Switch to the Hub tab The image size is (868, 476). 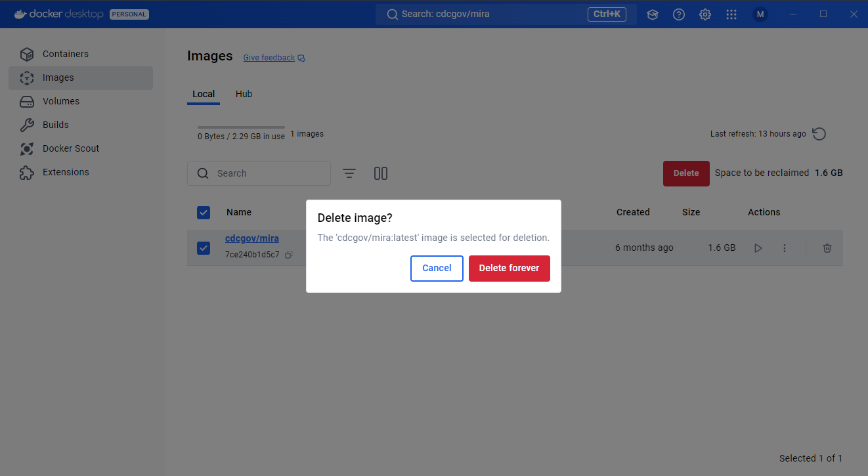(x=244, y=94)
